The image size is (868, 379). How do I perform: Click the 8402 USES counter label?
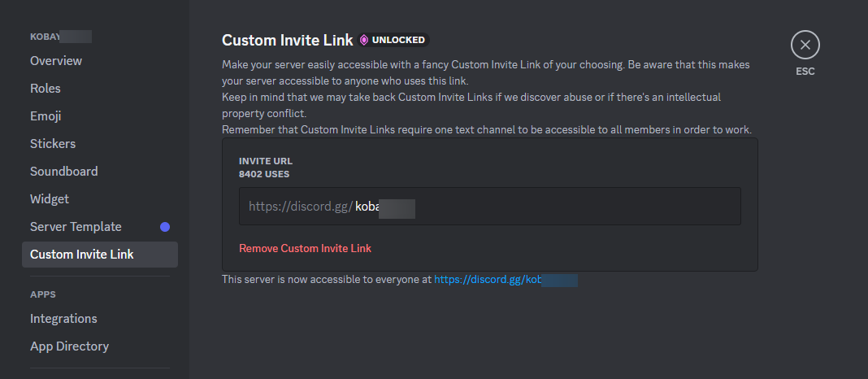263,174
